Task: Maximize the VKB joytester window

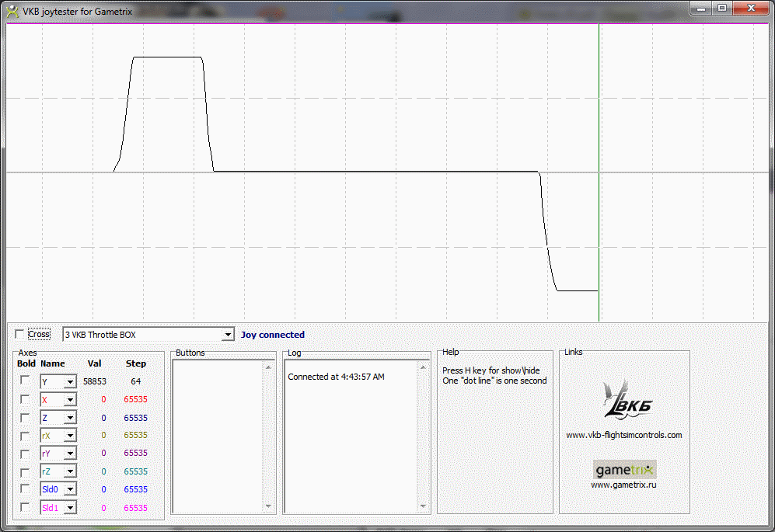Action: [722, 9]
